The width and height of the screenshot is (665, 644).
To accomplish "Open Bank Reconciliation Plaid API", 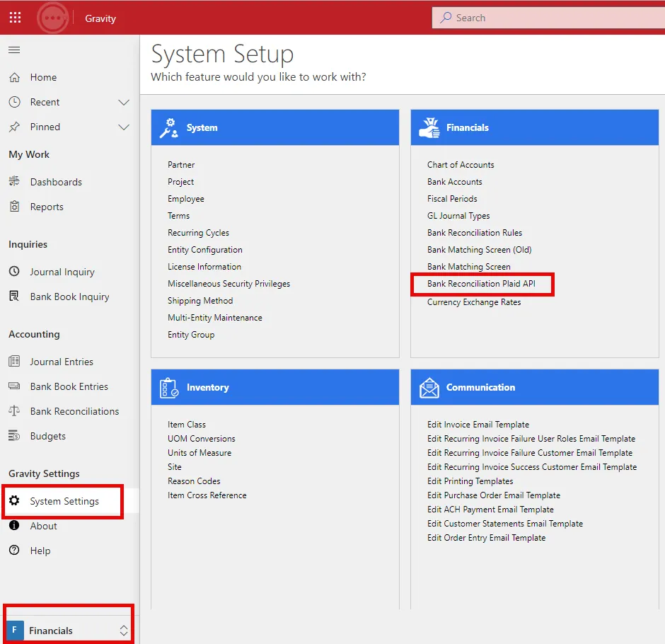I will pos(481,283).
